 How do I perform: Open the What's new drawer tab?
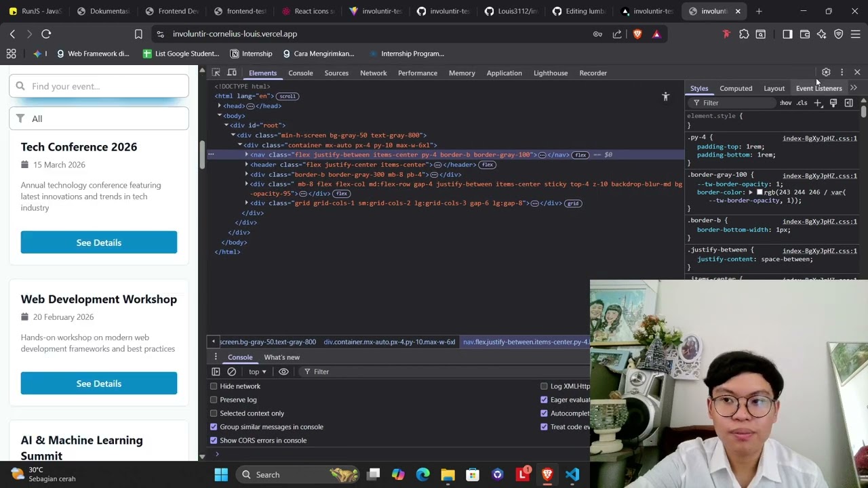pos(281,357)
